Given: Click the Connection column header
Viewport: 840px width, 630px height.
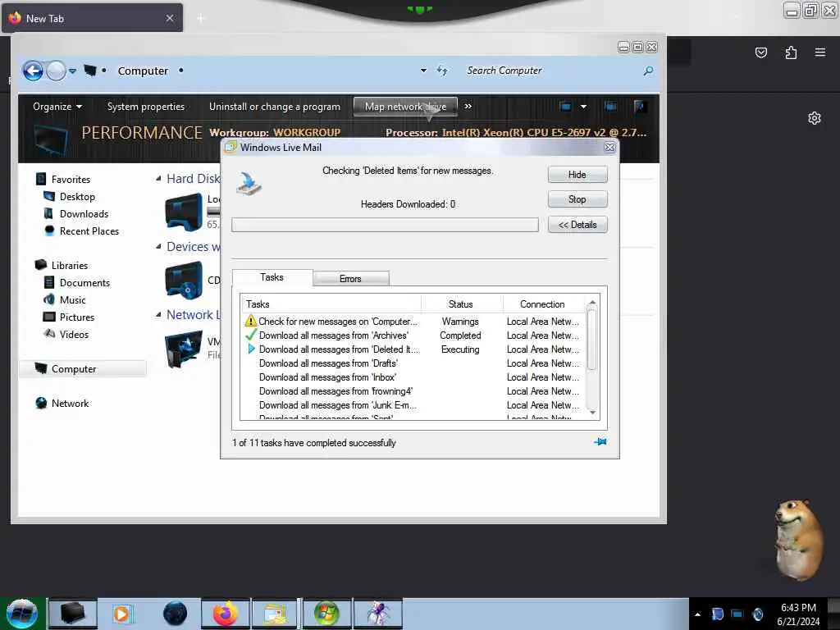Looking at the screenshot, I should (x=543, y=304).
